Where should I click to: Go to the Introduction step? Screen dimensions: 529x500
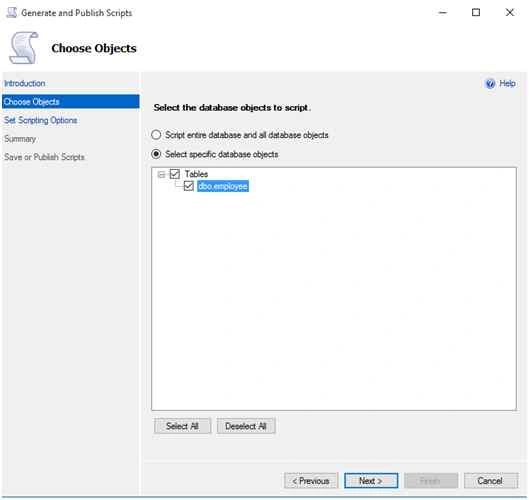(25, 83)
